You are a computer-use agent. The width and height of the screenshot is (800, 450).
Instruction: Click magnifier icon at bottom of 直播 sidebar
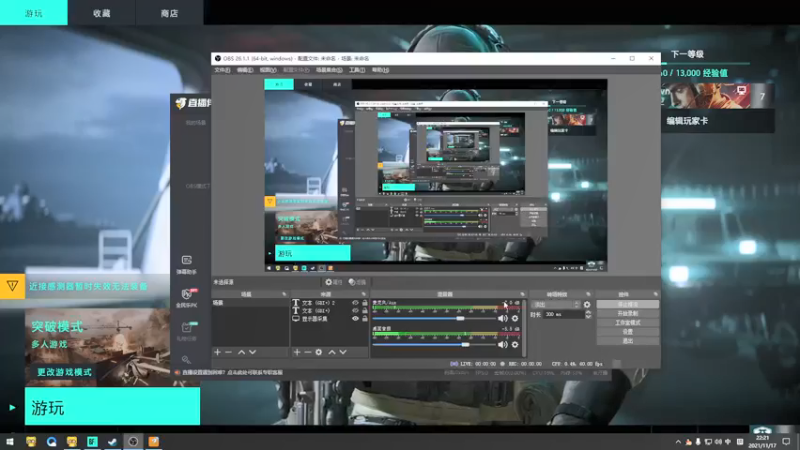186,360
